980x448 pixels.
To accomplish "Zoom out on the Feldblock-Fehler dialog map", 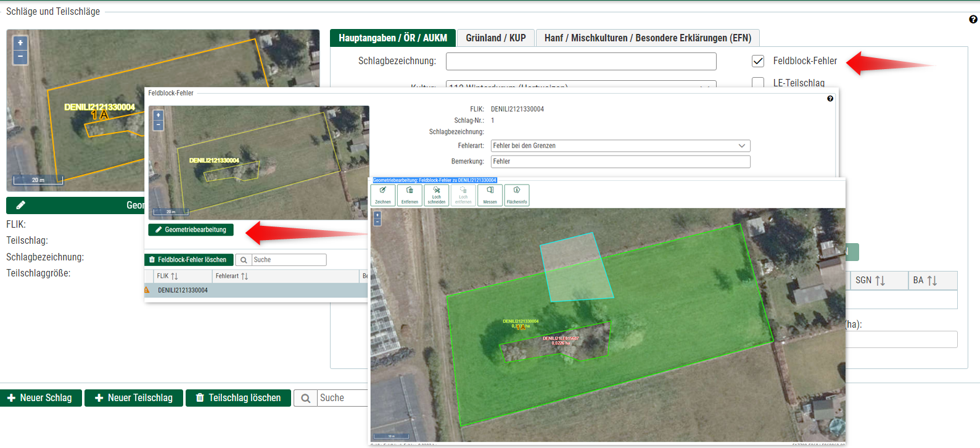I will [x=159, y=125].
